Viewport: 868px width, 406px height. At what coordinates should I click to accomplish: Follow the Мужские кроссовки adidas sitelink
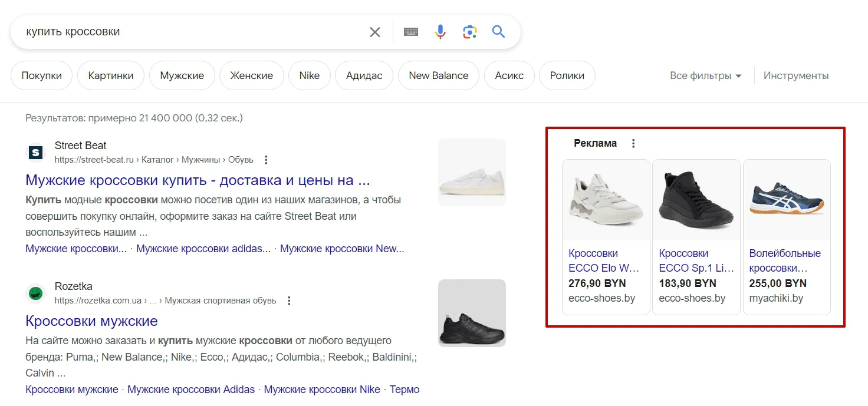click(x=203, y=249)
